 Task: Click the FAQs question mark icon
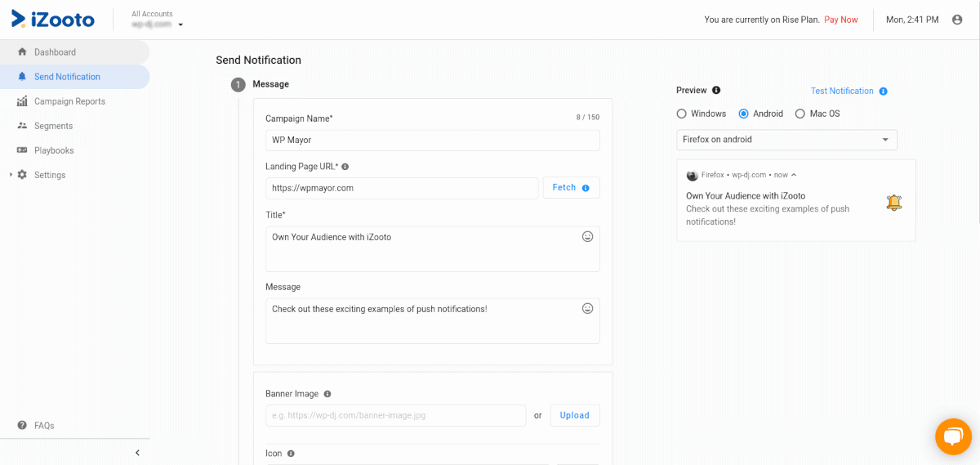click(x=22, y=425)
